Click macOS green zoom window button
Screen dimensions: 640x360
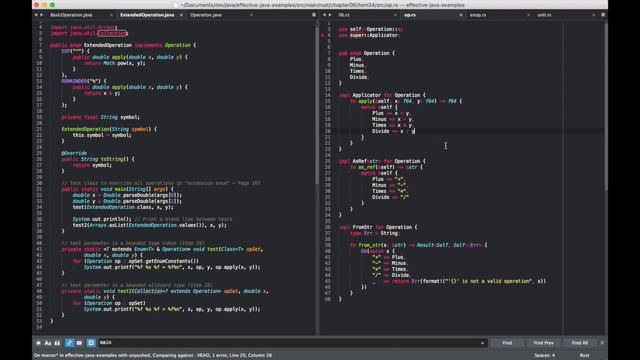[52, 5]
